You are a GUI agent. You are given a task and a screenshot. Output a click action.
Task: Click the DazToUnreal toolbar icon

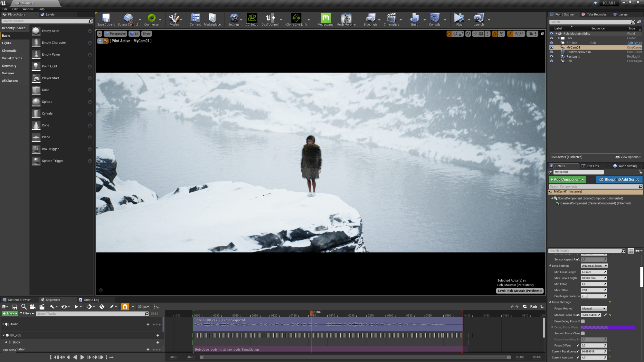tap(270, 19)
